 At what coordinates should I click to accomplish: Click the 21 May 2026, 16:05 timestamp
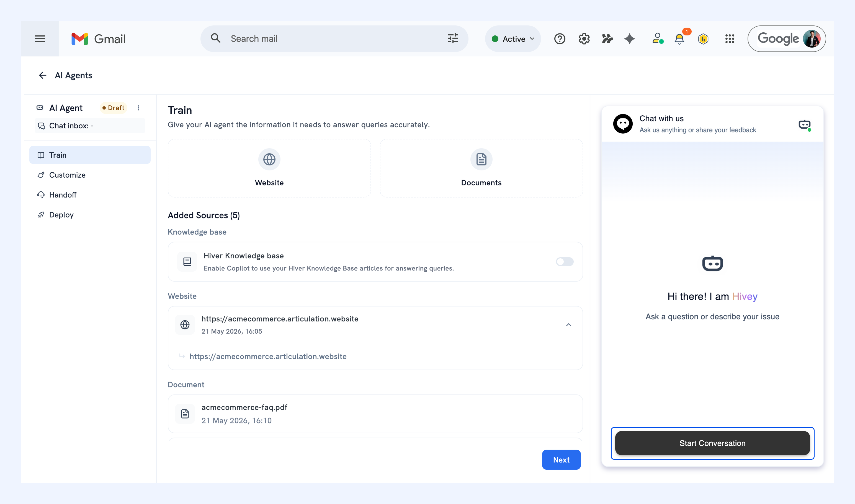tap(231, 331)
